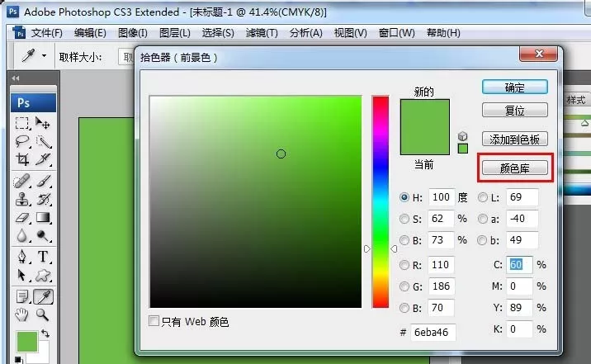
Task: Select the History Brush tool
Action: [43, 199]
